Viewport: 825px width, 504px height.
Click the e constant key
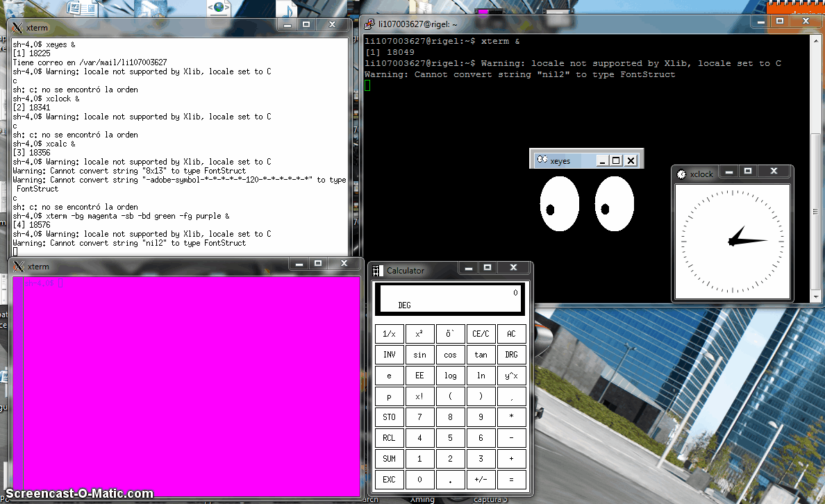(390, 376)
